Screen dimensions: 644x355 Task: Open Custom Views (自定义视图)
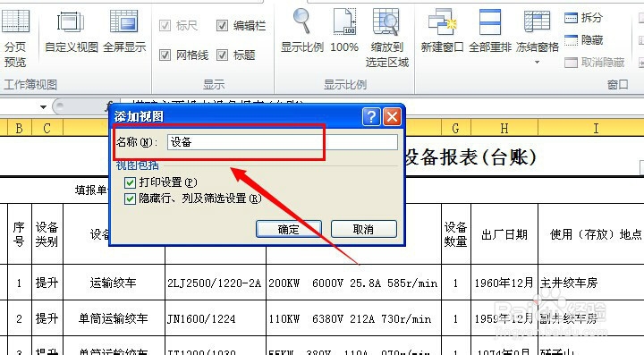[x=71, y=32]
